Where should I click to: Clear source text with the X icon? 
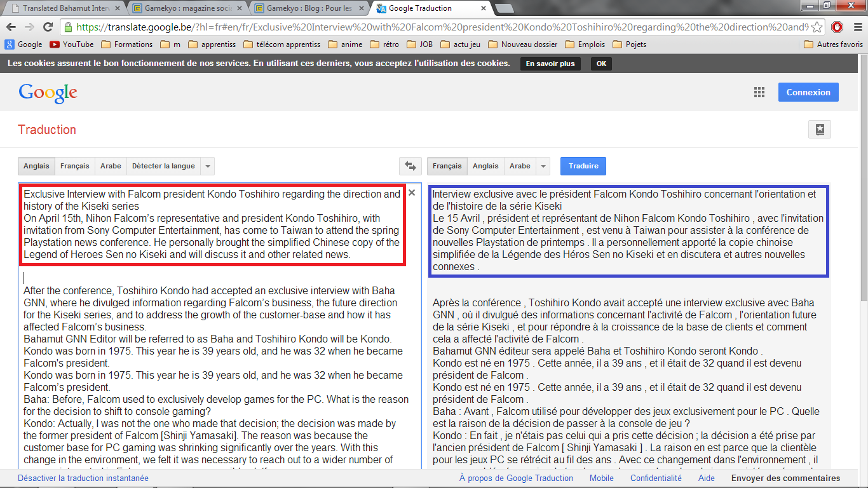pos(411,193)
